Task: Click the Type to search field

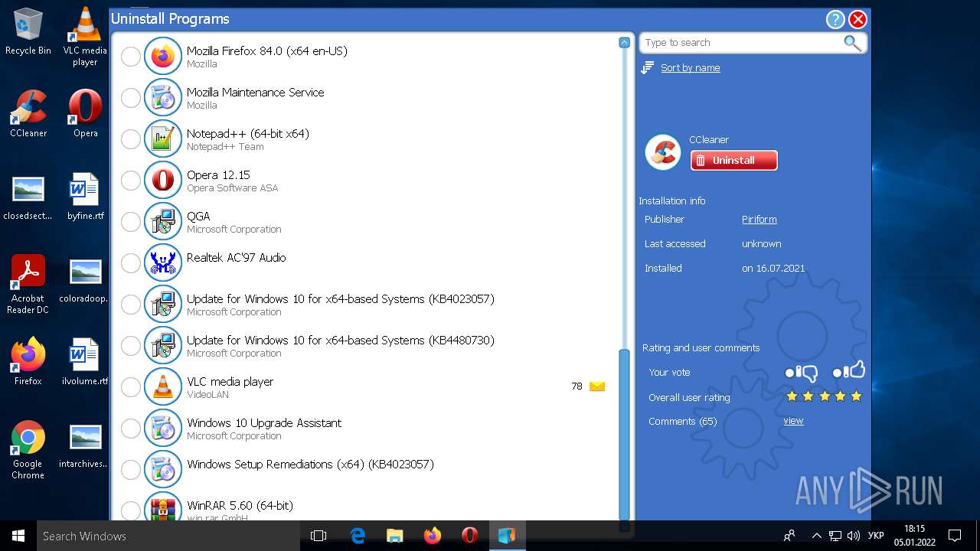Action: click(x=743, y=43)
